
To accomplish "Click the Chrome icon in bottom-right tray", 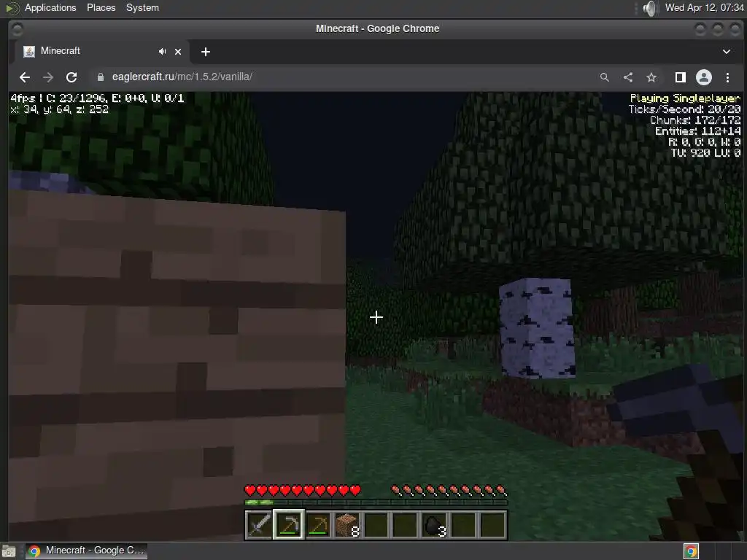I will pos(691,551).
